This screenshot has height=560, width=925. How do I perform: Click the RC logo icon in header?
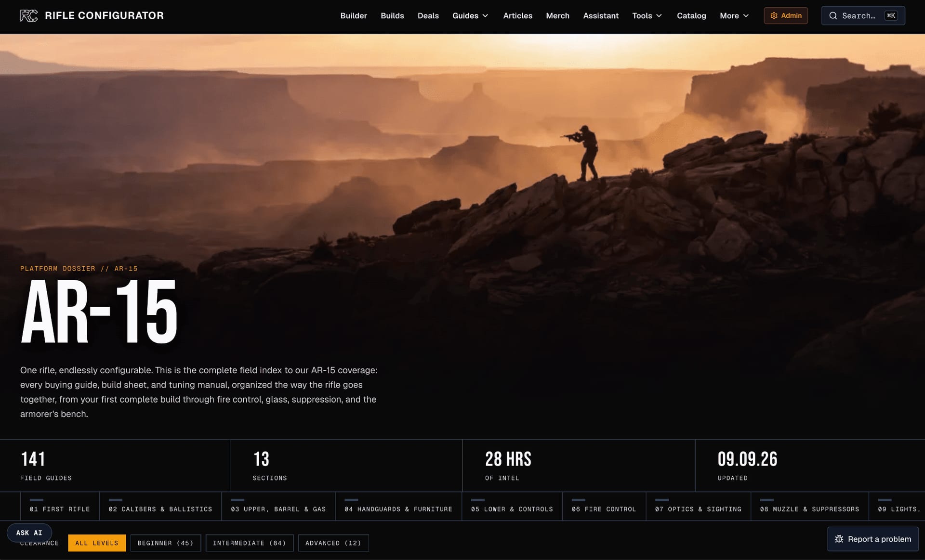29,16
